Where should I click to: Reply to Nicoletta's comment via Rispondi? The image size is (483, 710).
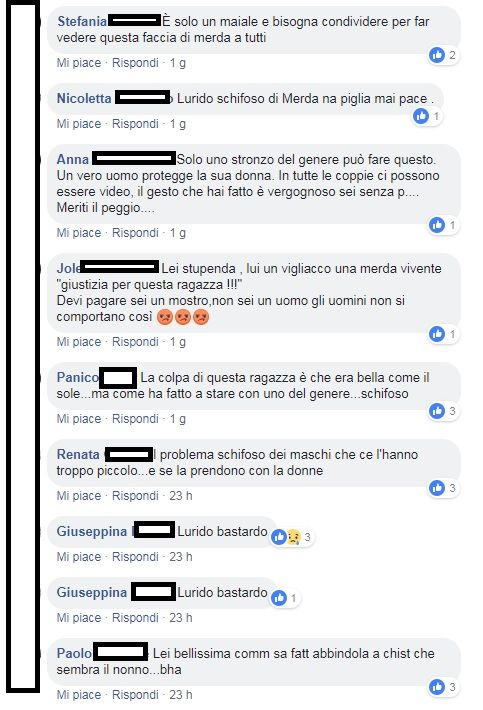135,124
